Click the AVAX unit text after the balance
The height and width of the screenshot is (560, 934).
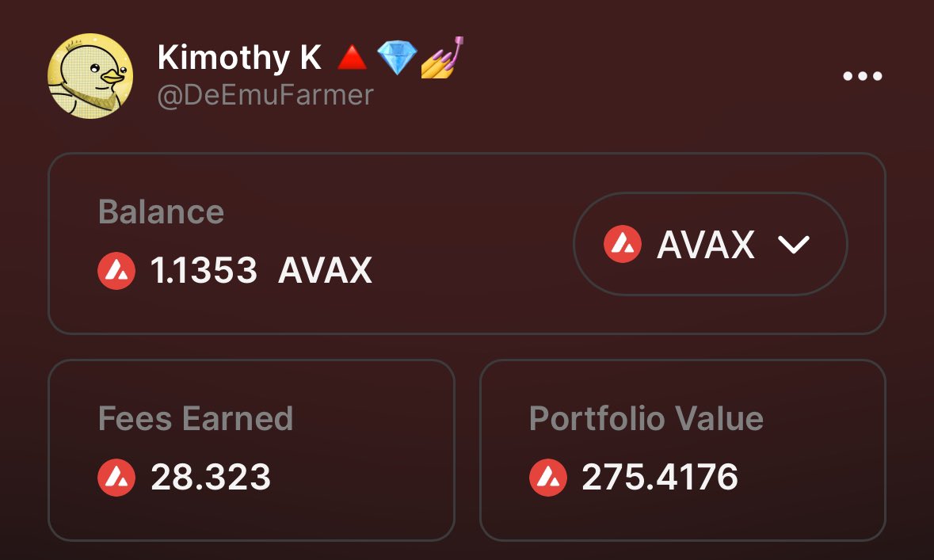tap(325, 272)
